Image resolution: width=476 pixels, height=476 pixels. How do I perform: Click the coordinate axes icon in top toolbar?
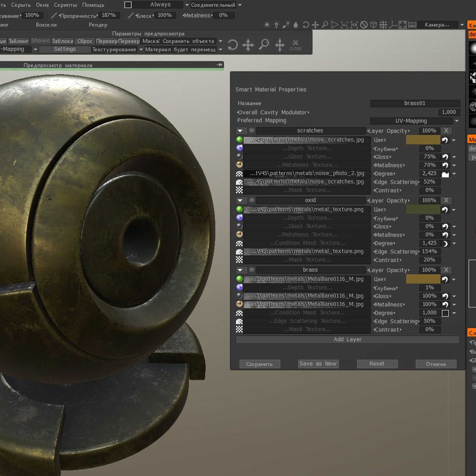393,25
